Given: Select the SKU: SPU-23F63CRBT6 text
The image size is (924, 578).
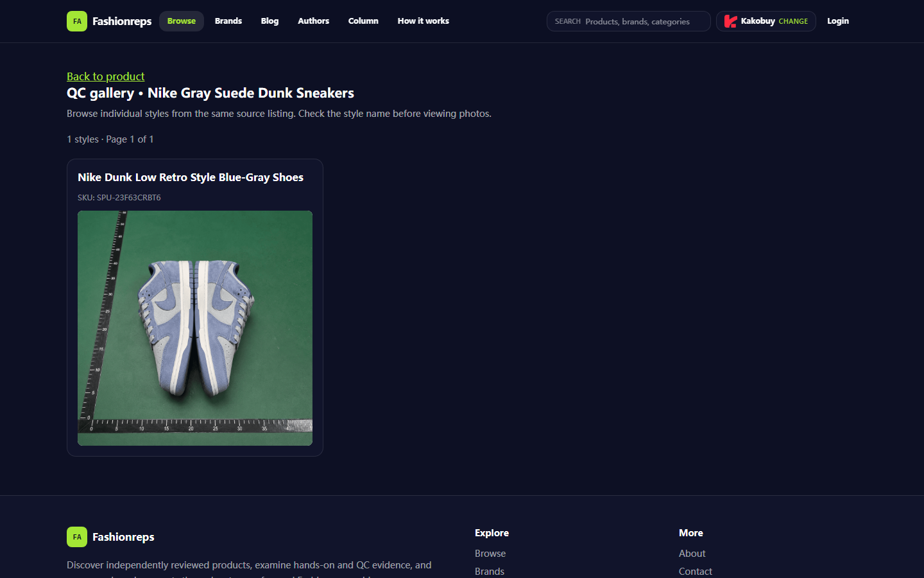Looking at the screenshot, I should pos(119,198).
